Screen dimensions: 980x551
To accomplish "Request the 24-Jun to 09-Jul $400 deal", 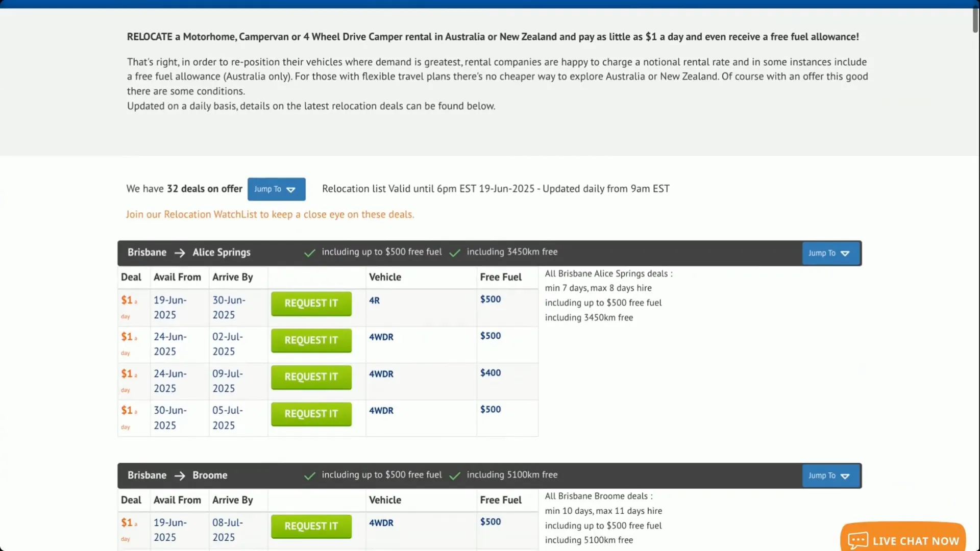I will [311, 377].
